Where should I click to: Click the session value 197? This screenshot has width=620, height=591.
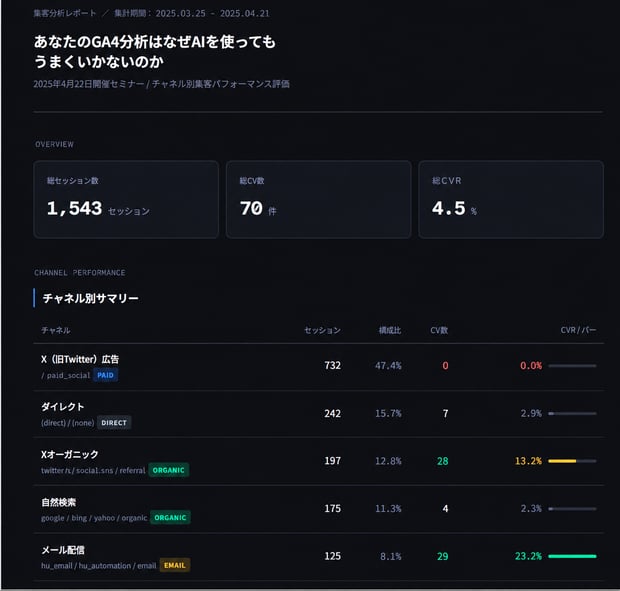[333, 461]
